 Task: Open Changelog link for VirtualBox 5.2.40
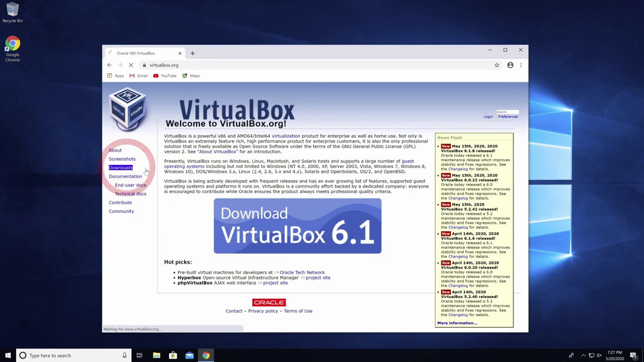click(x=458, y=315)
